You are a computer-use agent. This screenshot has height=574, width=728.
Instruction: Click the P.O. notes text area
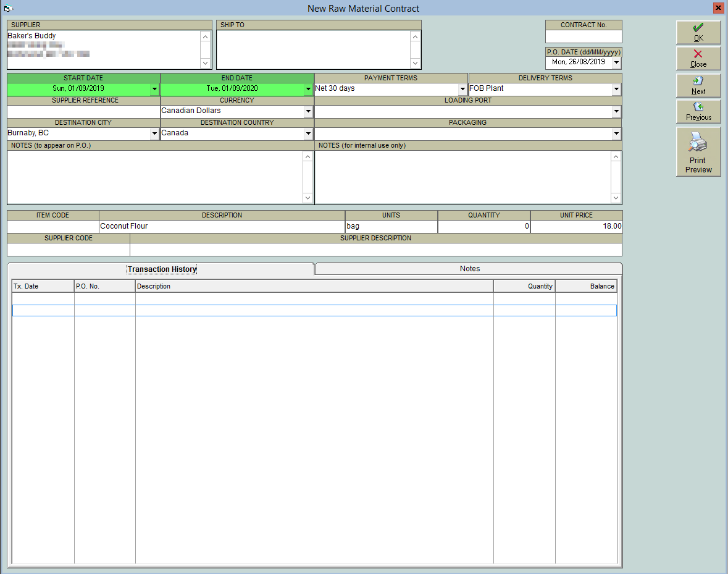pyautogui.click(x=155, y=177)
